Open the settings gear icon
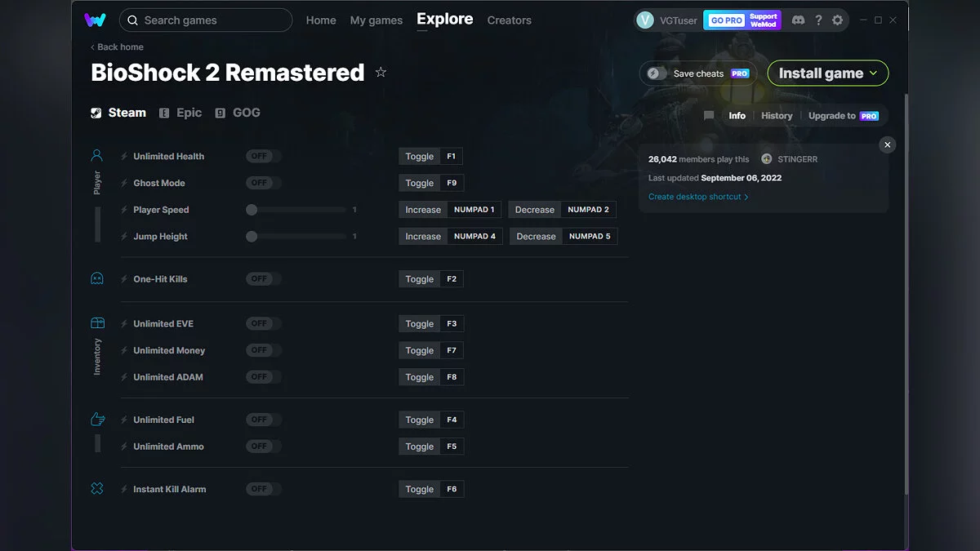This screenshot has width=980, height=551. point(837,20)
